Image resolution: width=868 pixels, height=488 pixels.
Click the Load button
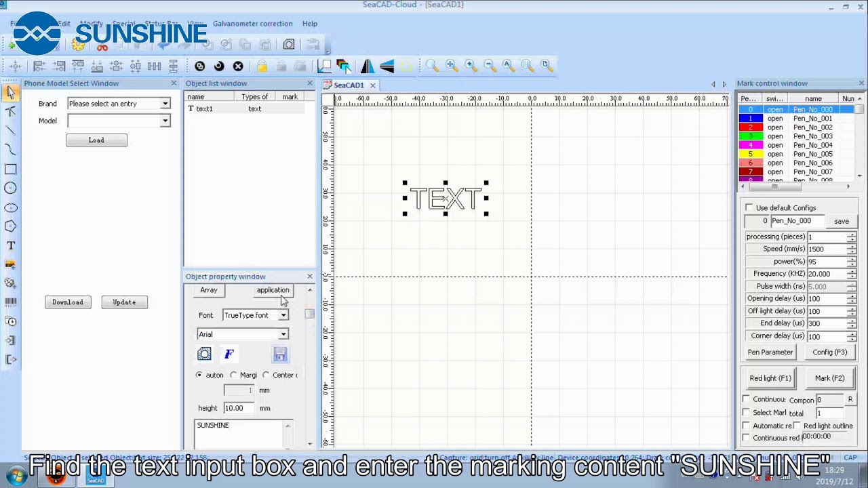[x=96, y=140]
